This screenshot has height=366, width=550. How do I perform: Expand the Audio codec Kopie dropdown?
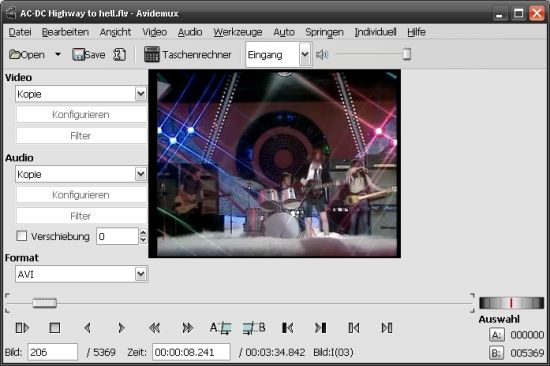(141, 174)
